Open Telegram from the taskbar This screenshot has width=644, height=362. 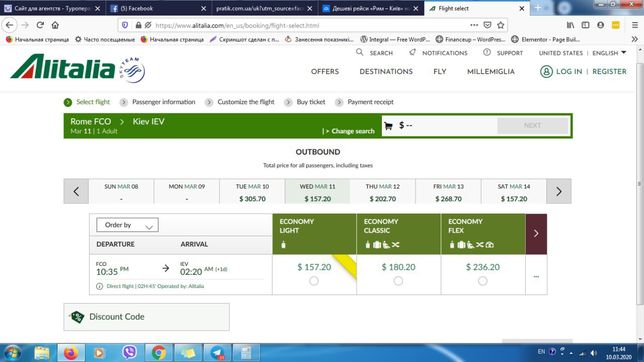218,353
